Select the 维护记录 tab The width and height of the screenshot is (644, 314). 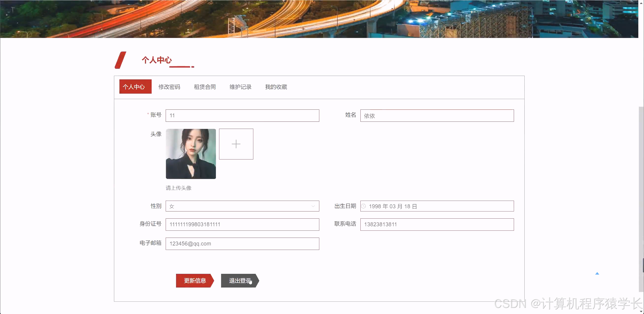(x=240, y=87)
